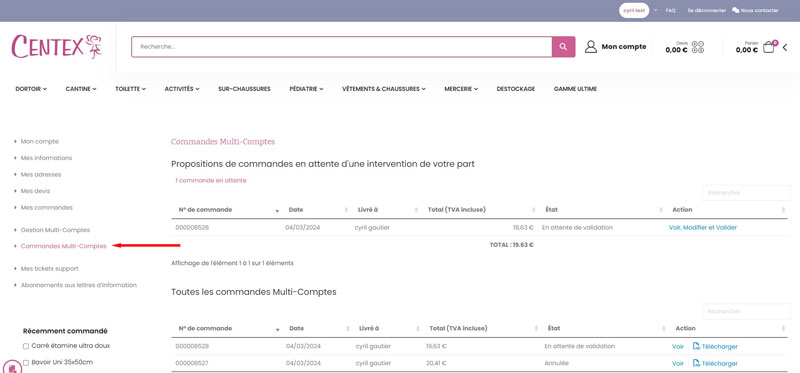
Task: Click the Mon compte user icon
Action: (591, 47)
